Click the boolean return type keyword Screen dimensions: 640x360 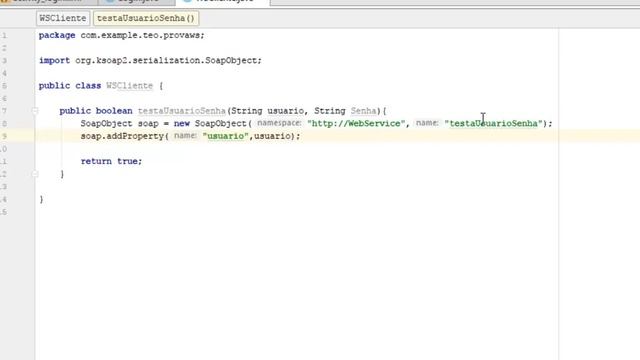click(114, 111)
